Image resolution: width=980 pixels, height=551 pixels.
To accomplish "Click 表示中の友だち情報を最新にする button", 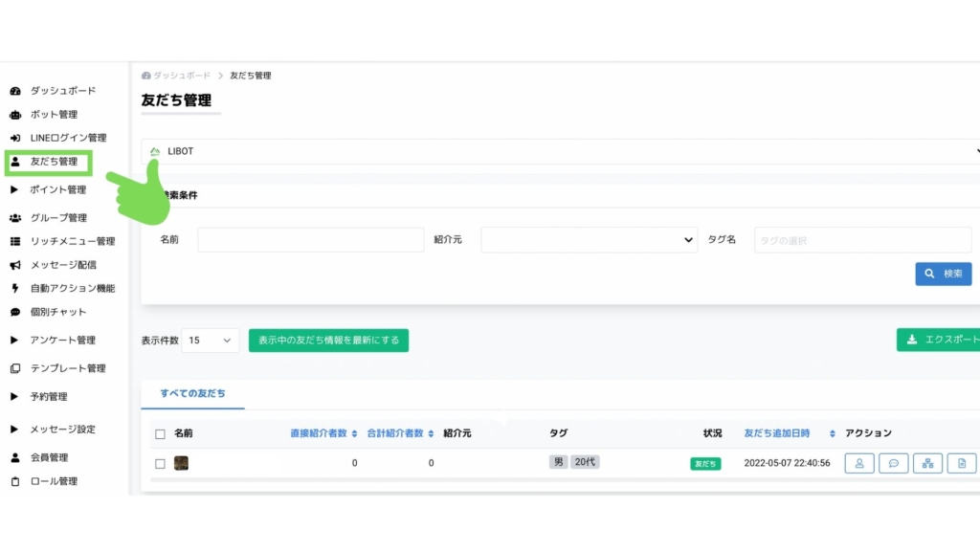I will [x=328, y=340].
